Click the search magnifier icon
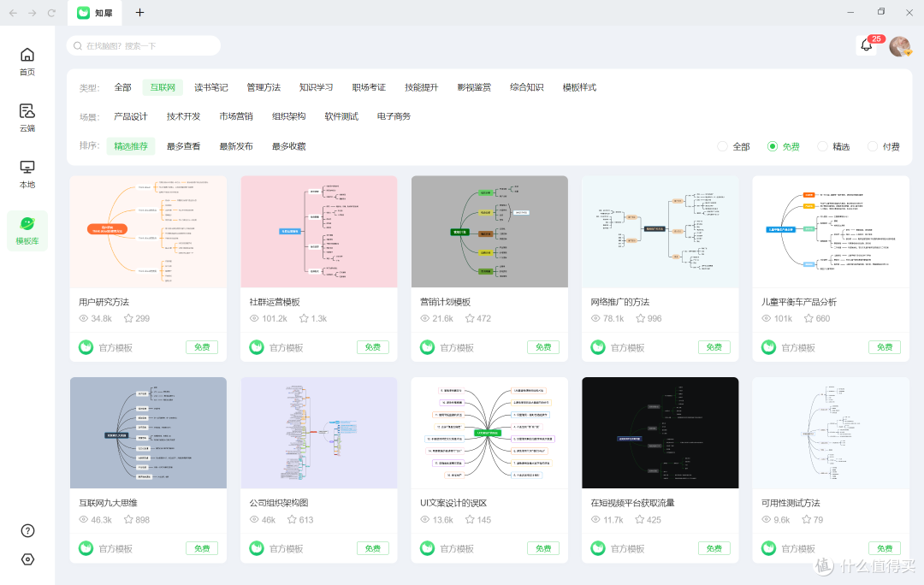Viewport: 924px width, 585px height. tap(78, 46)
